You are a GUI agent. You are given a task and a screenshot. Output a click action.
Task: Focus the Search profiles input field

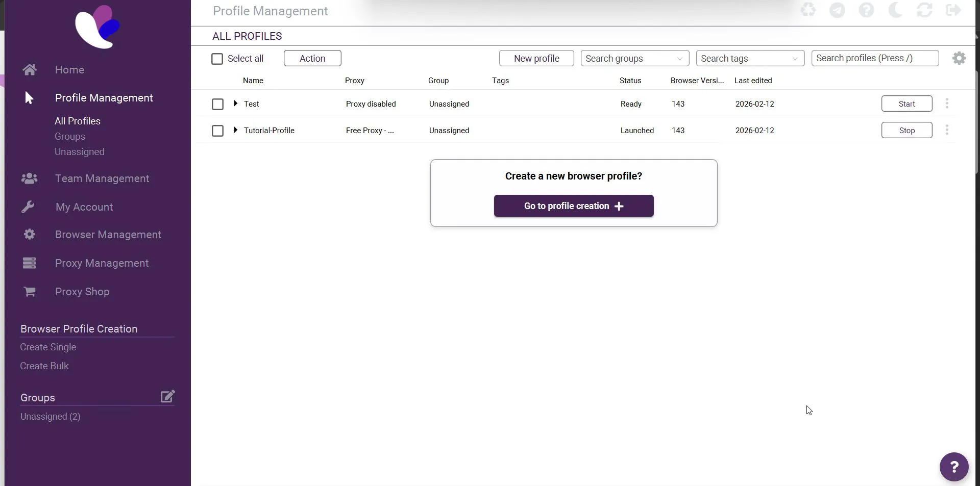875,58
